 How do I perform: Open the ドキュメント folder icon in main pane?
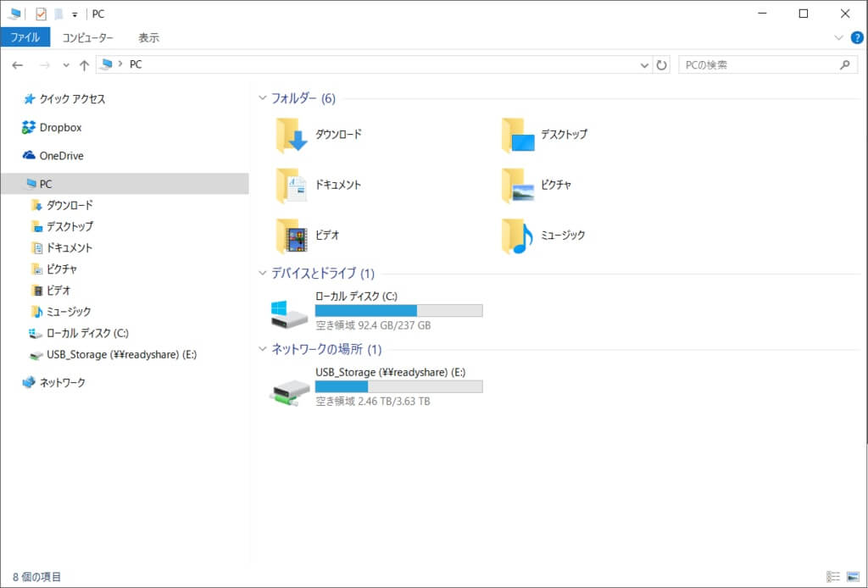coord(292,186)
